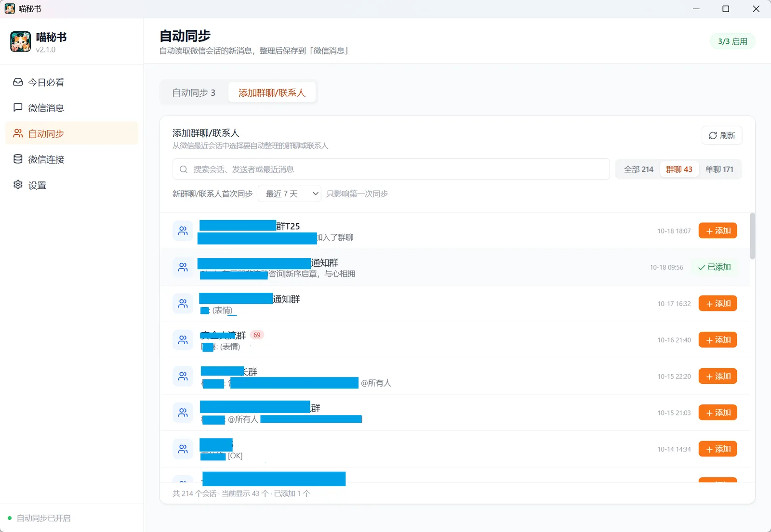Click 已添加 on the 10-18 09:56 row
Image resolution: width=771 pixels, height=532 pixels.
pyautogui.click(x=715, y=267)
